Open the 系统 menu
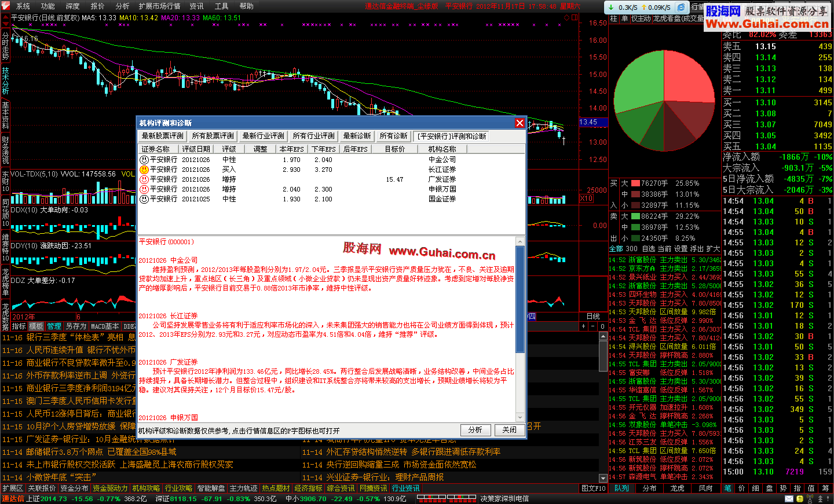The image size is (834, 504). click(23, 6)
